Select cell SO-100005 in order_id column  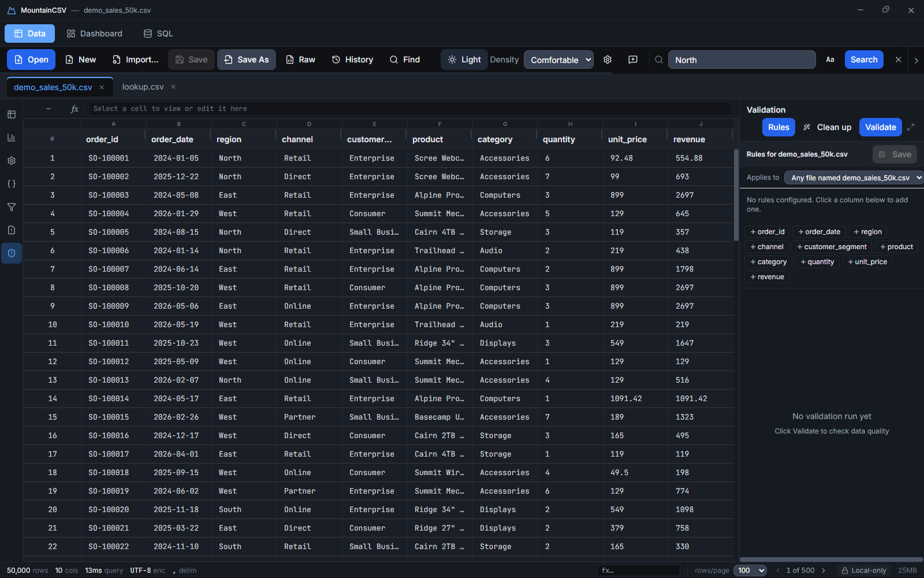click(113, 232)
